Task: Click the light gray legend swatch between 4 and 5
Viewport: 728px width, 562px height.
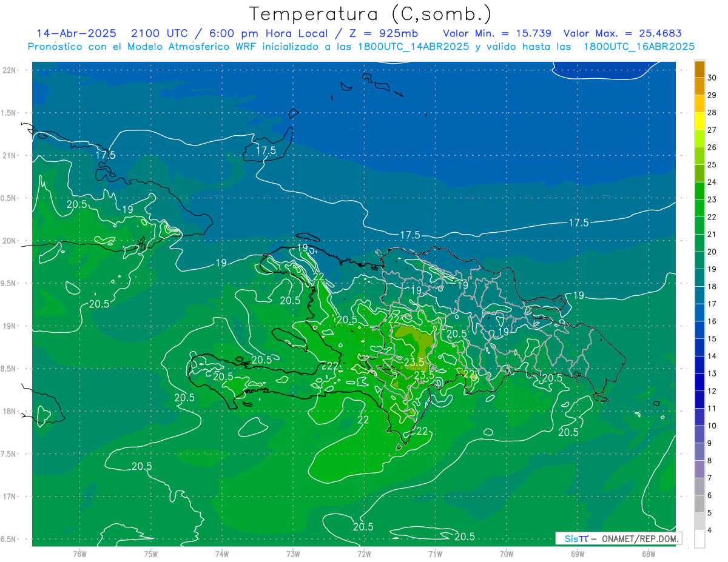Action: coord(699,521)
